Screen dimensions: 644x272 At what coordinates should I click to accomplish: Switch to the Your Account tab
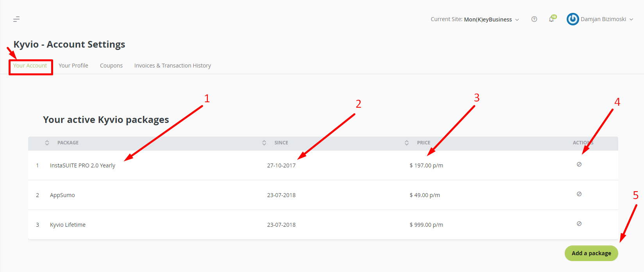pos(30,66)
